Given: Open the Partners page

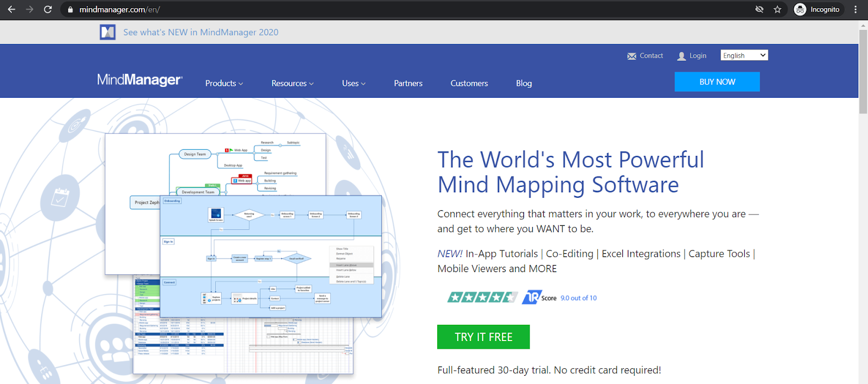Looking at the screenshot, I should coord(408,83).
